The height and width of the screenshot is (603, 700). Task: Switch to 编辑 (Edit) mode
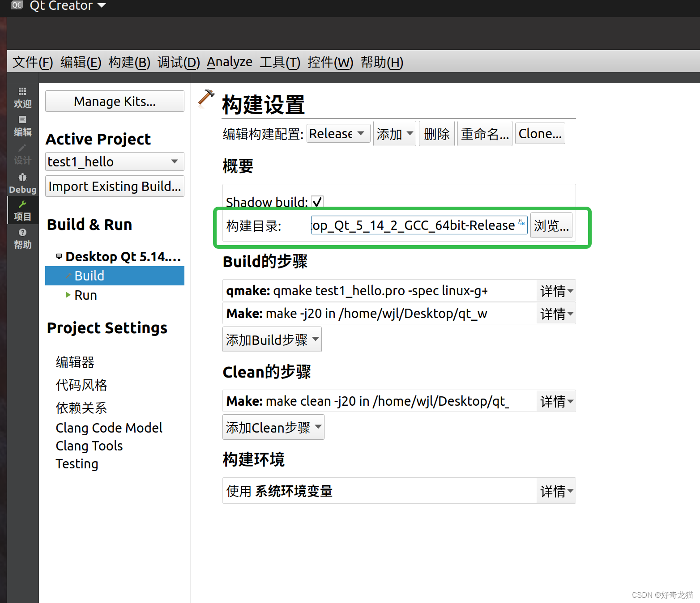click(x=22, y=126)
